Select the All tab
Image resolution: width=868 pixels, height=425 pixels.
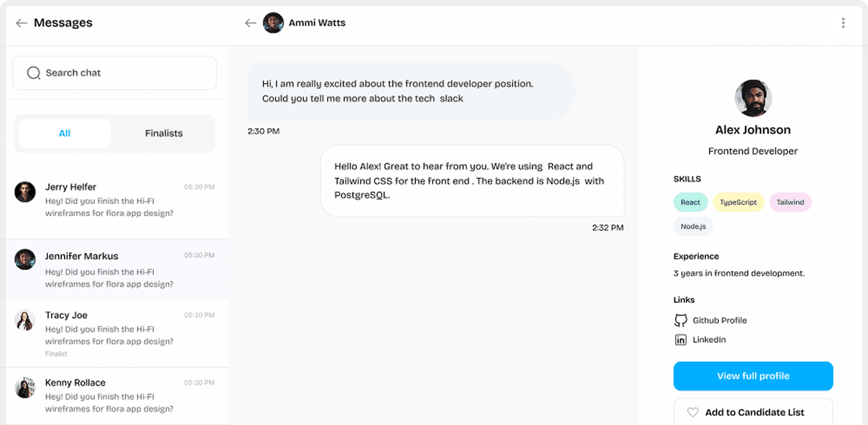64,133
